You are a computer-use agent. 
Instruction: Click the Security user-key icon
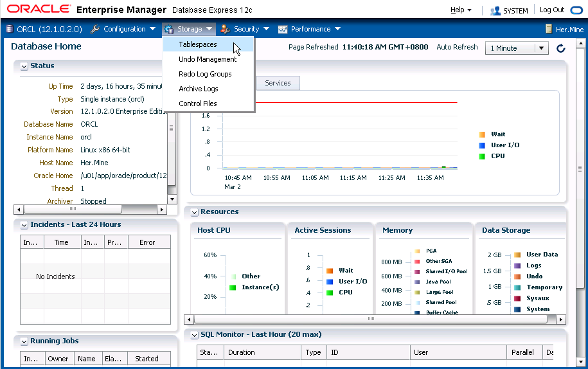225,29
